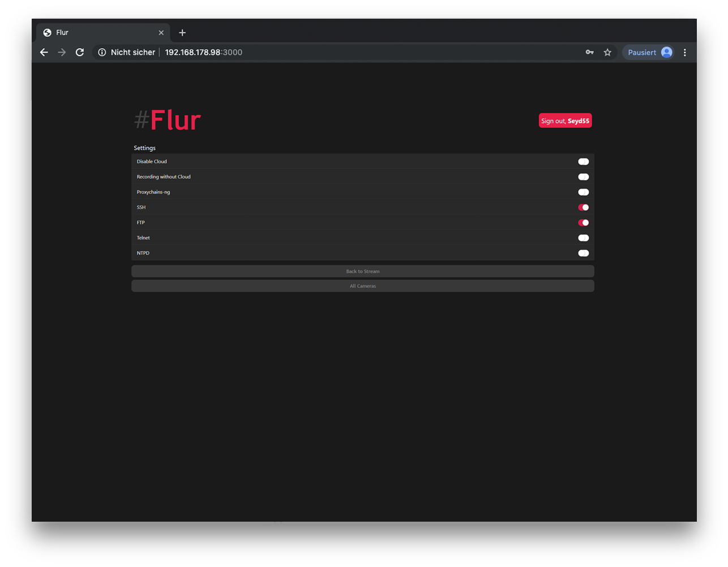Toggle Recording without Cloud switch

(584, 177)
